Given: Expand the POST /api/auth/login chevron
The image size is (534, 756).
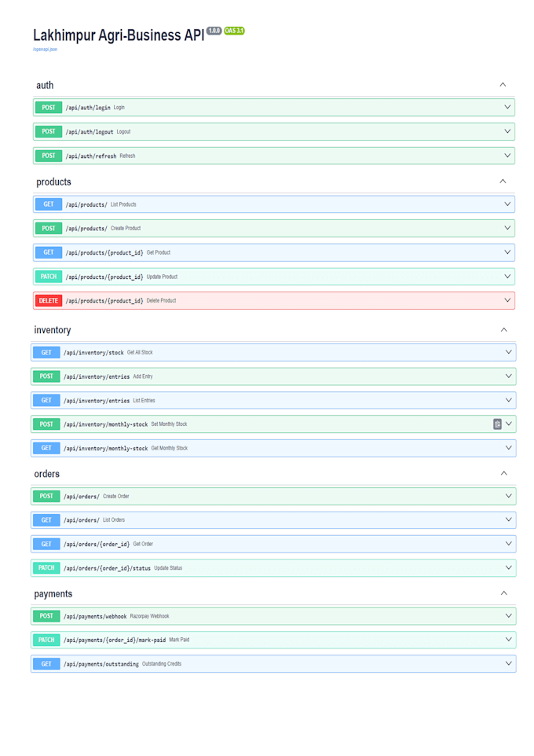Looking at the screenshot, I should point(507,107).
